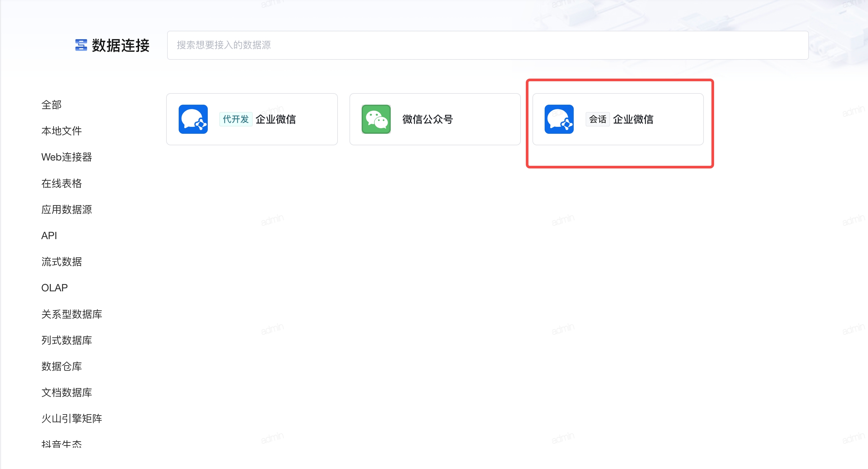Open the 代开发 企业微信 connector card
868x469 pixels.
[x=252, y=119]
